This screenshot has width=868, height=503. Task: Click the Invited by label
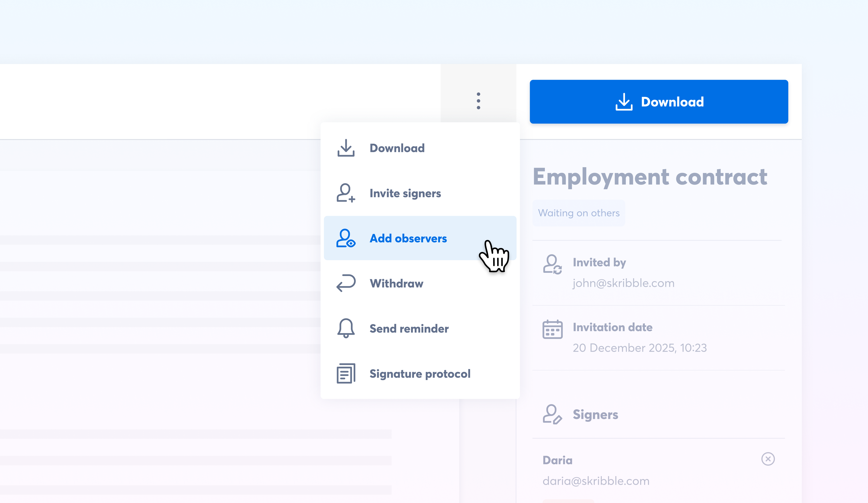(599, 262)
